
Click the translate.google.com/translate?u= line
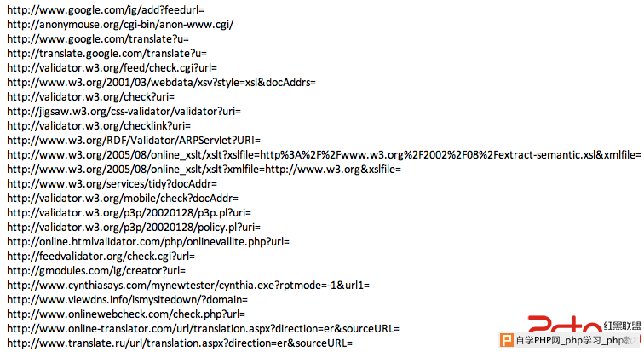(x=106, y=54)
